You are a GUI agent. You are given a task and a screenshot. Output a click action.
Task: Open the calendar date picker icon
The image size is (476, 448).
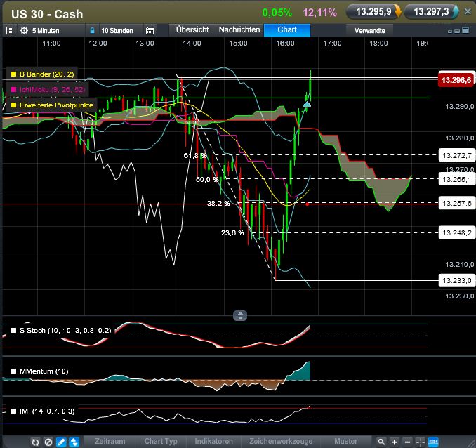[150, 31]
